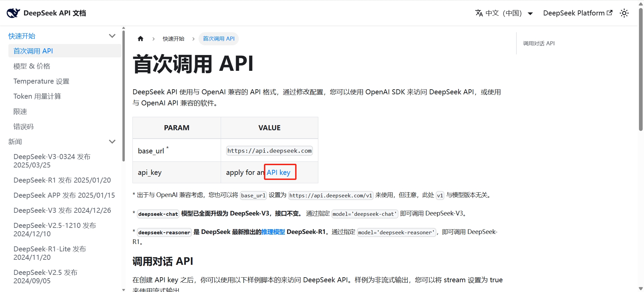Click the PARAM column header

click(x=177, y=128)
